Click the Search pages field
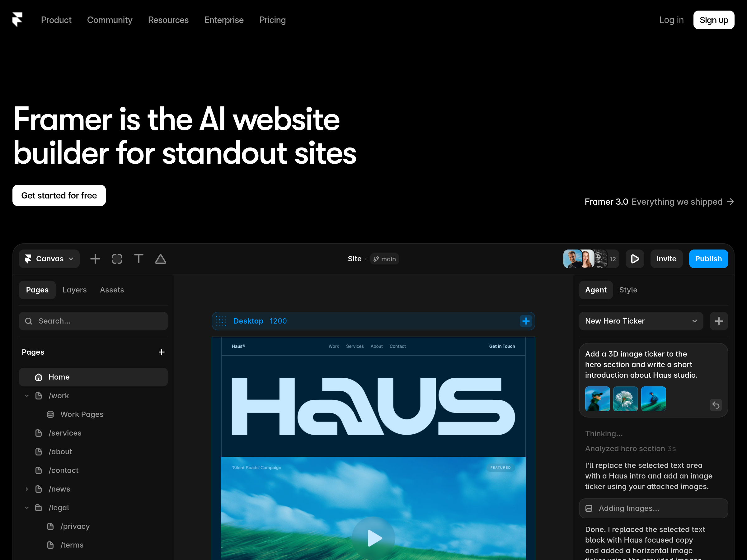 coord(93,321)
